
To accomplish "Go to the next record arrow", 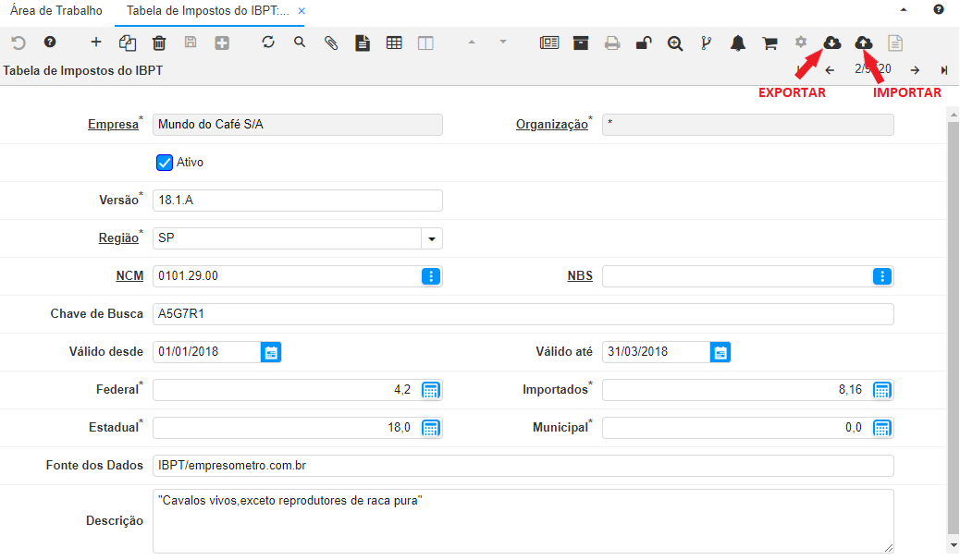I will pos(914,70).
